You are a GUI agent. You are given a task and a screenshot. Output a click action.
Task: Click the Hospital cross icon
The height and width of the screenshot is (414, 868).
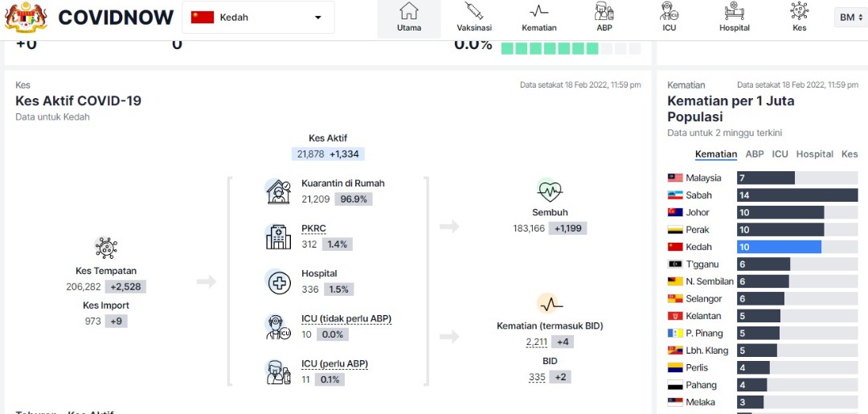pyautogui.click(x=278, y=282)
